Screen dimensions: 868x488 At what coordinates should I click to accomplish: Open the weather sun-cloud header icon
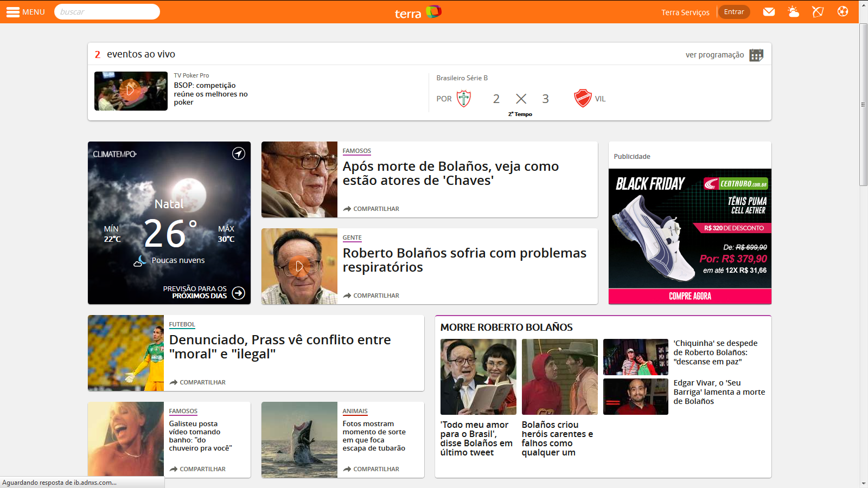click(793, 11)
